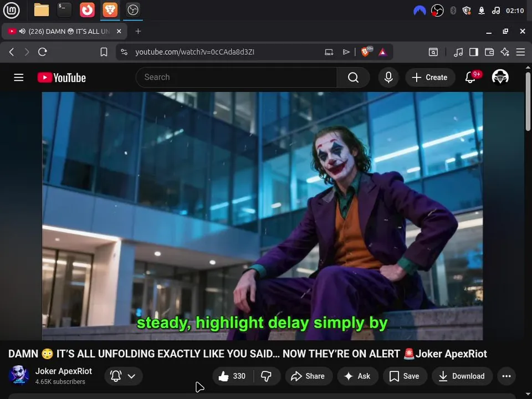This screenshot has width=532, height=399.
Task: Ask about this video
Action: pyautogui.click(x=357, y=376)
